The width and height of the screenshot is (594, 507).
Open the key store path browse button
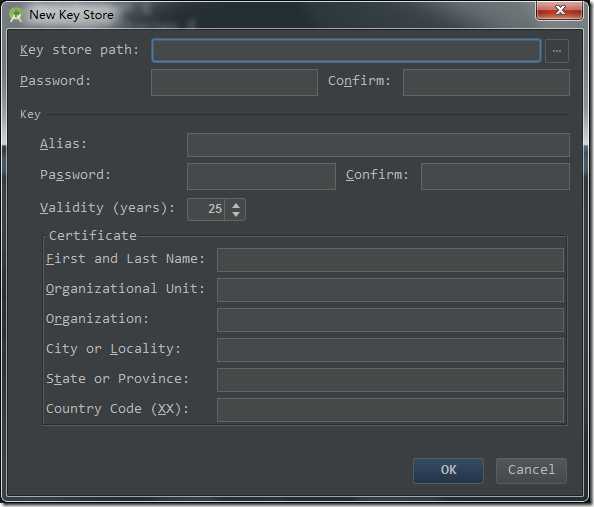556,51
